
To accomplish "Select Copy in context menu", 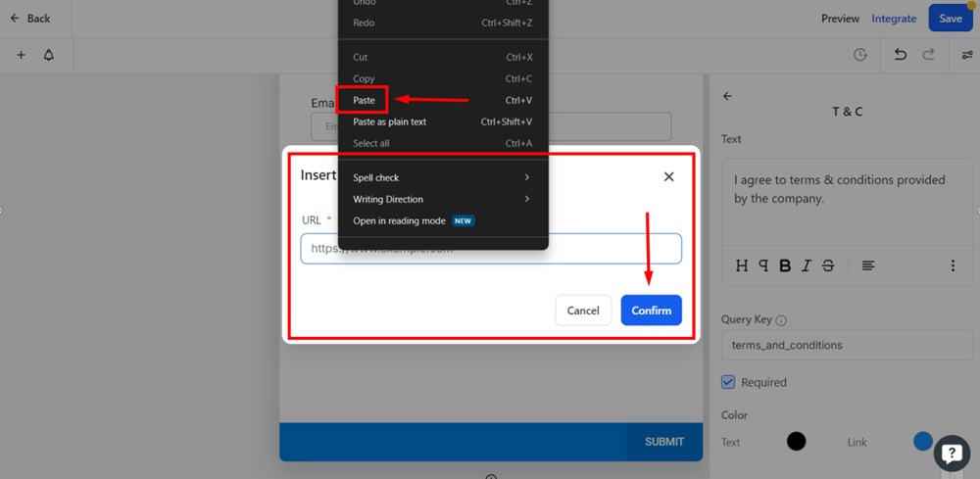I will point(443,78).
